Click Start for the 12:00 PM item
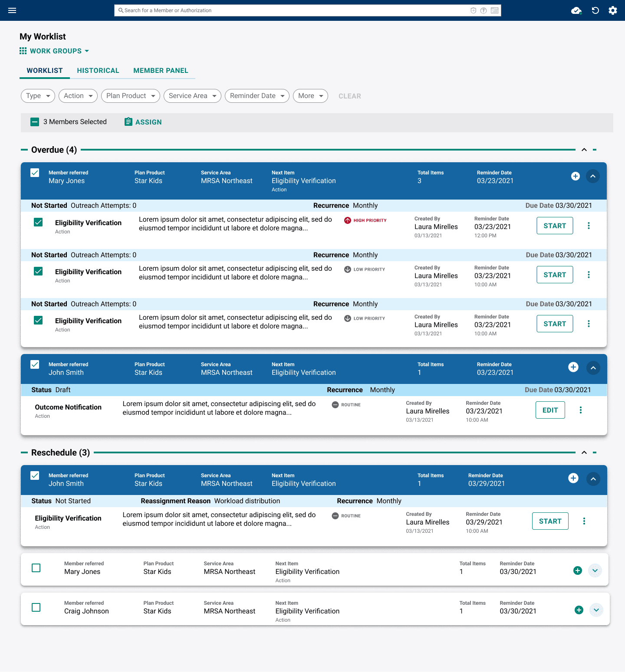This screenshot has height=672, width=625. tap(555, 226)
